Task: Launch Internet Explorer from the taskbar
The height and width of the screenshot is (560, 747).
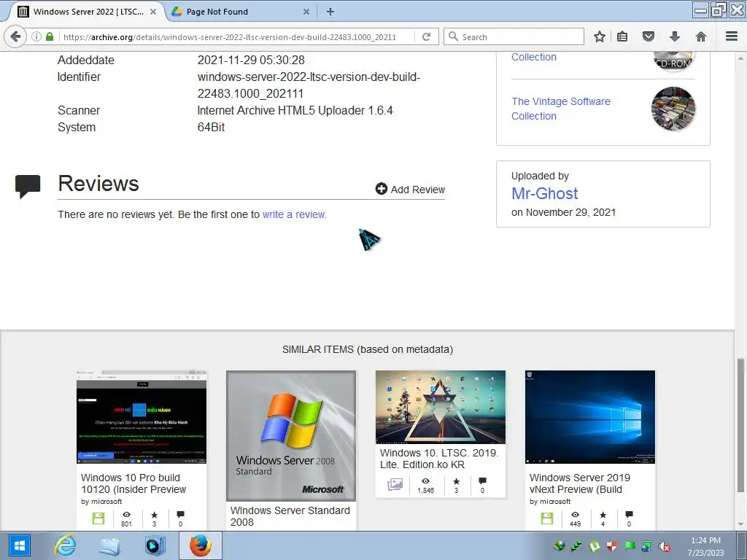Action: point(65,545)
